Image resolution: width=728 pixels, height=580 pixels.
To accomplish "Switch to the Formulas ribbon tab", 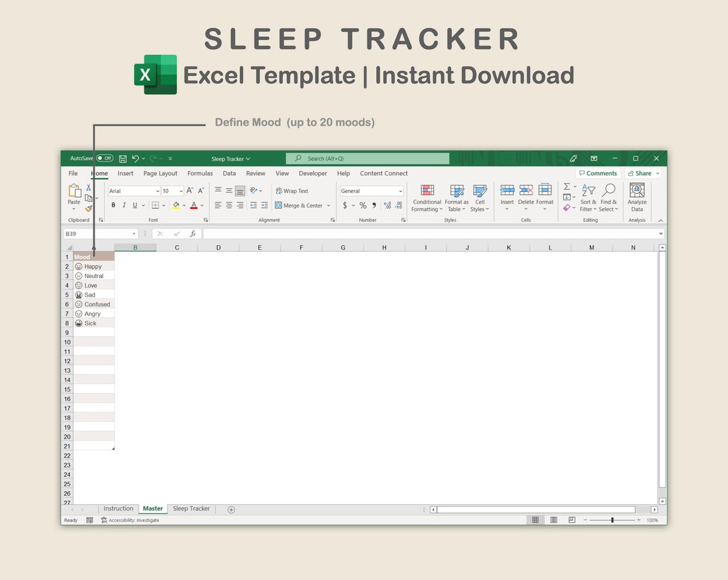I will click(x=200, y=173).
